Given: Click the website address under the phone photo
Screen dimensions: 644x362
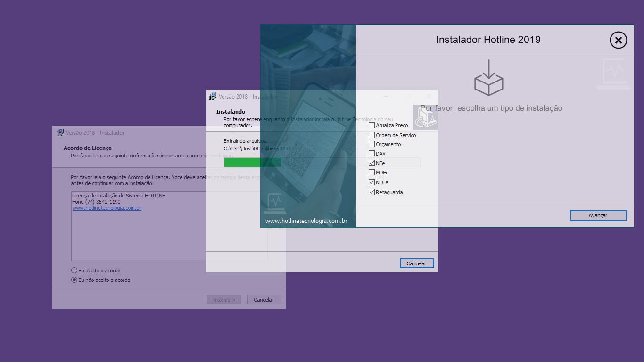Looking at the screenshot, I should [306, 221].
